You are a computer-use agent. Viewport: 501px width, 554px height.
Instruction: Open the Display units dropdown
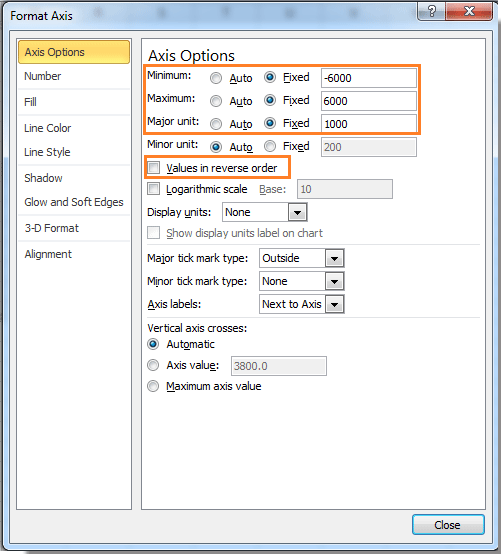(x=297, y=212)
